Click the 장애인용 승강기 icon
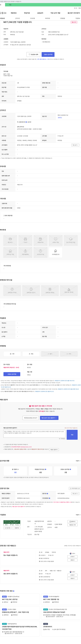Image resolution: width=81 pixels, height=644 pixels. coord(31,291)
